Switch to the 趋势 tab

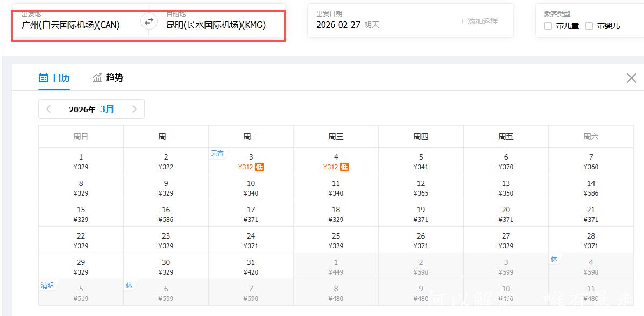(114, 78)
